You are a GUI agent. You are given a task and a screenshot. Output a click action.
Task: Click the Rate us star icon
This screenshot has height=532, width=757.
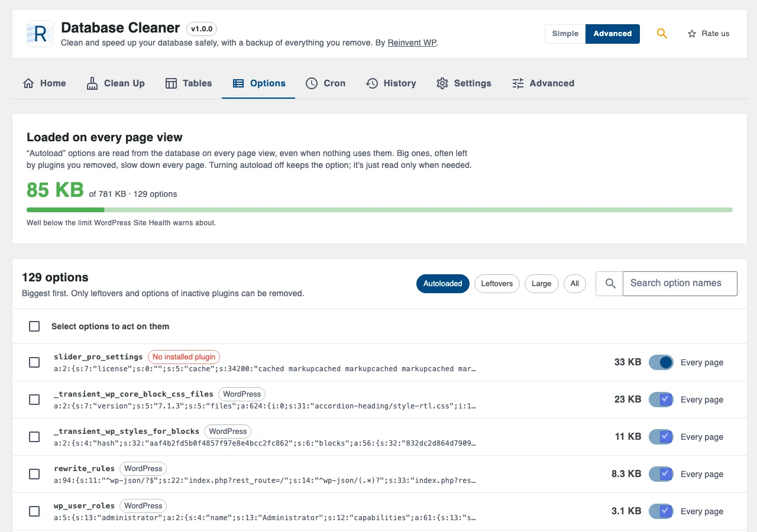point(692,34)
